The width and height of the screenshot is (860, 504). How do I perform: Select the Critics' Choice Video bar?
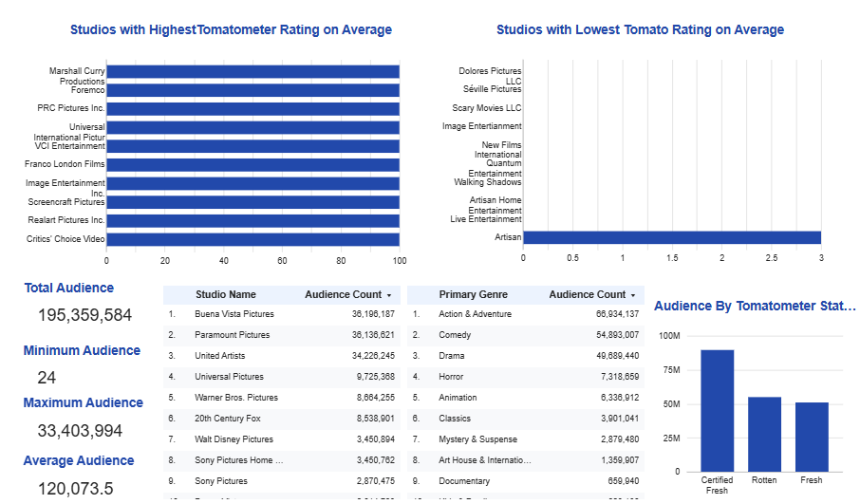(x=252, y=239)
